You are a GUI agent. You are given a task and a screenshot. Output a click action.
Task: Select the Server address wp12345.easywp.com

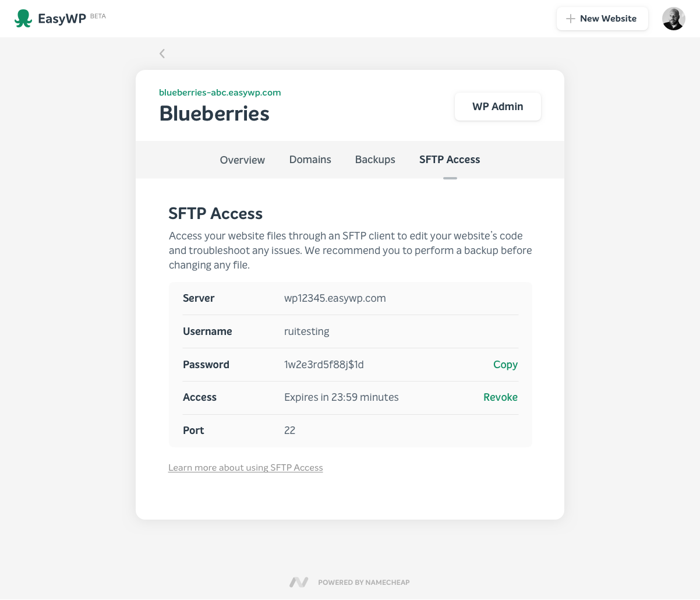pyautogui.click(x=335, y=298)
